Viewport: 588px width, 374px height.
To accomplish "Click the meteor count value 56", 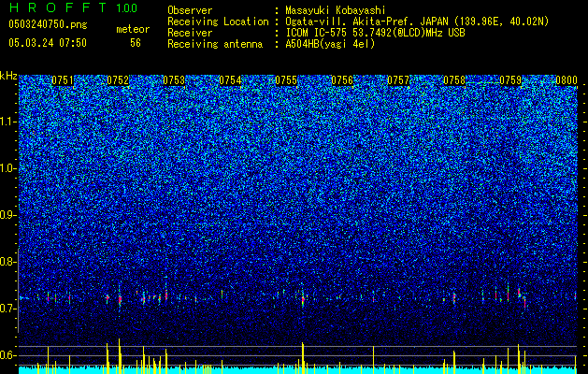I will [136, 43].
